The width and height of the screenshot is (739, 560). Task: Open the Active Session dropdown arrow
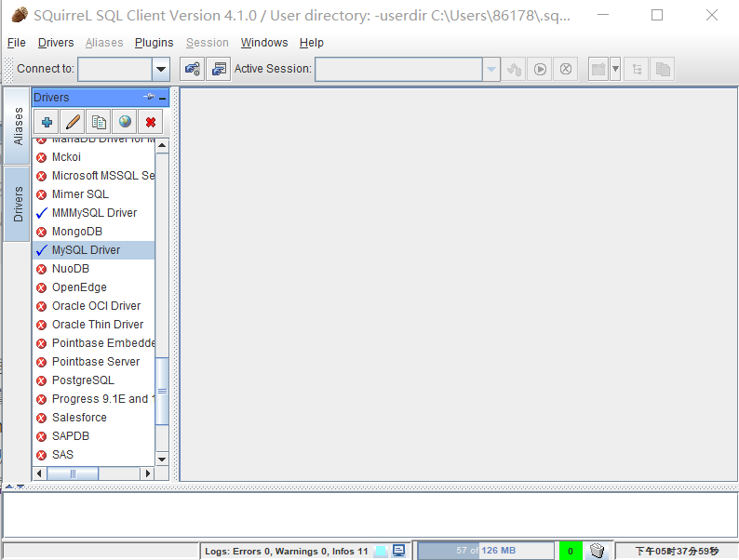pos(491,69)
